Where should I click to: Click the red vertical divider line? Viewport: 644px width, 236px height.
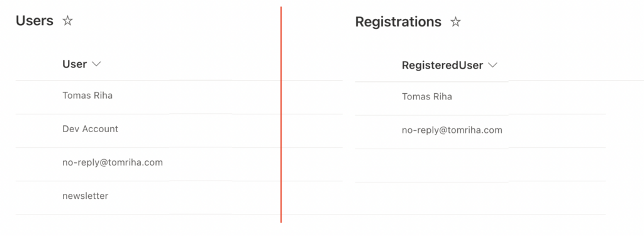pos(281,115)
